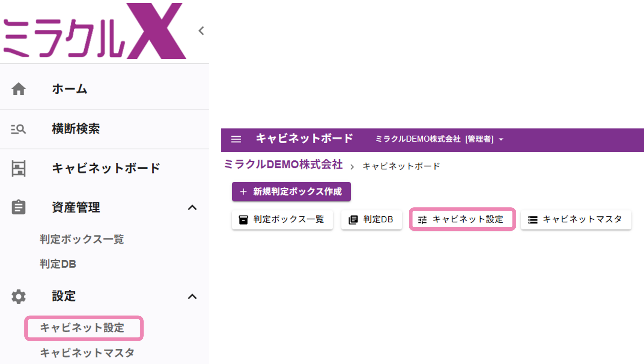This screenshot has width=644, height=364.
Task: Click the キャビネット設定 button in main area
Action: (x=462, y=220)
